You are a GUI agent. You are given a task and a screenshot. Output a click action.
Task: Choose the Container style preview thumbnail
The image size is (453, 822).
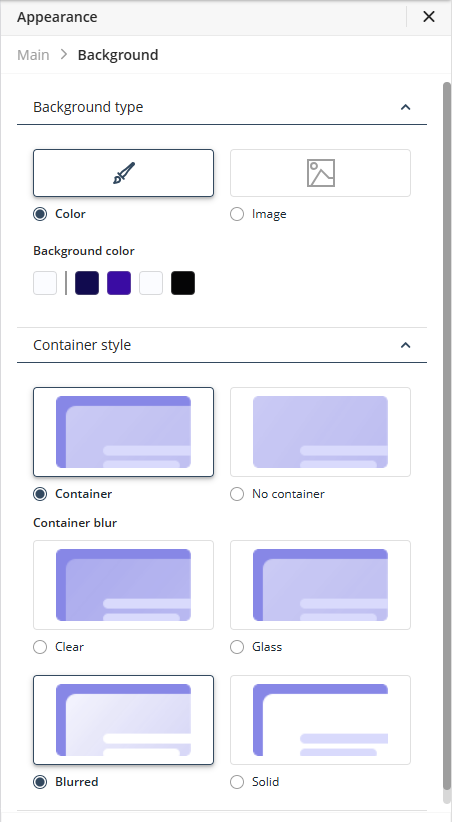[123, 432]
